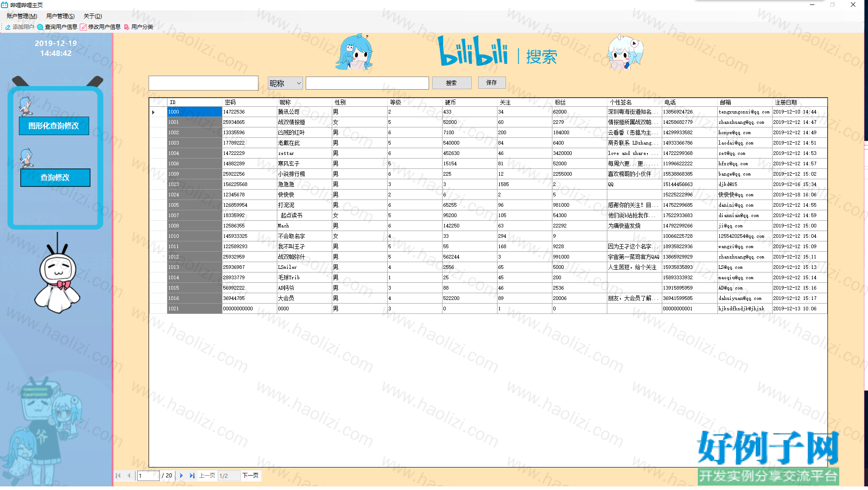
Task: Click the 等级 column header
Action: tap(414, 103)
